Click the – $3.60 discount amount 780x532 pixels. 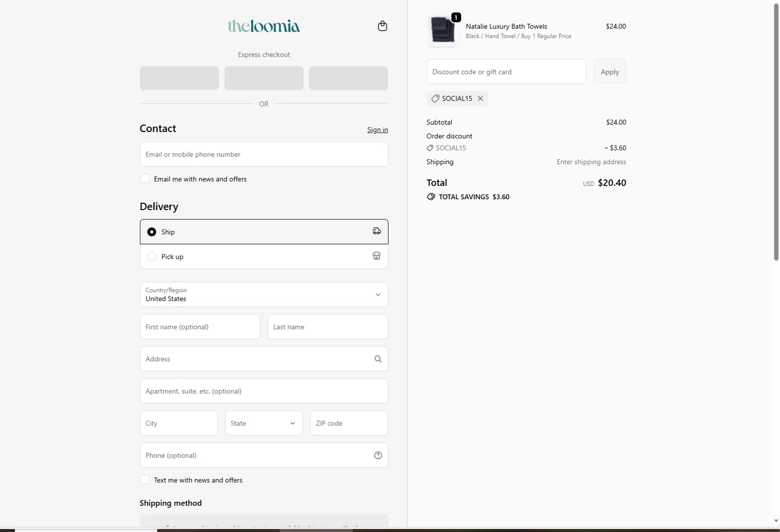615,148
